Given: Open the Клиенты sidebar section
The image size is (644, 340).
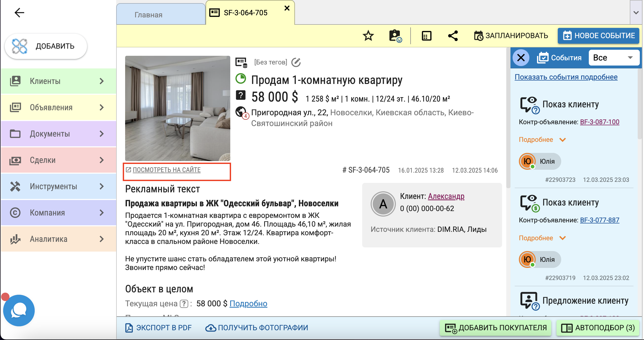Looking at the screenshot, I should coord(58,81).
